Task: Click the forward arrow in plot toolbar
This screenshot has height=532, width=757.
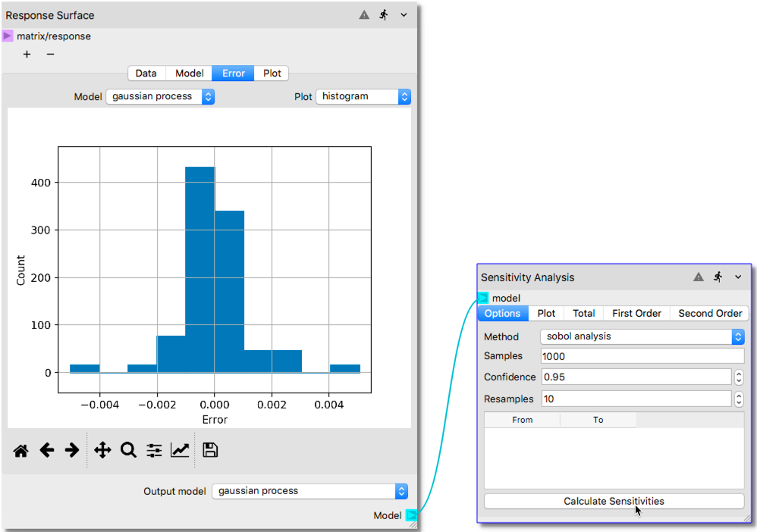Action: pos(72,450)
